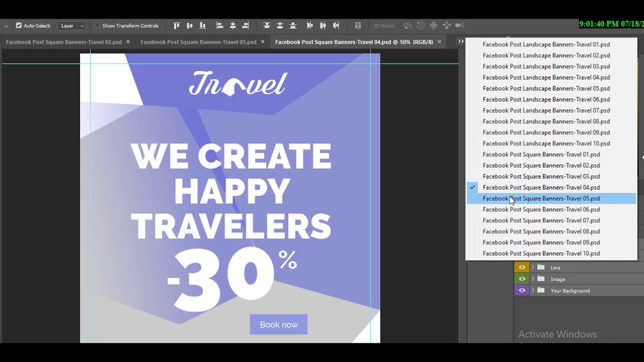
Task: Click 3D Pan mode icon
Action: point(433,26)
